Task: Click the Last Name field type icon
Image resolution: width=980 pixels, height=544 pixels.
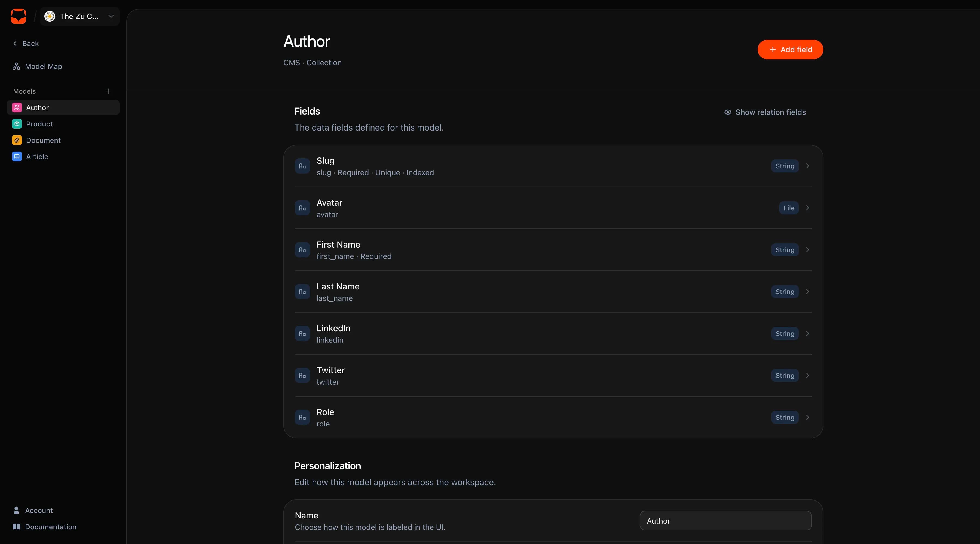Action: click(x=302, y=292)
